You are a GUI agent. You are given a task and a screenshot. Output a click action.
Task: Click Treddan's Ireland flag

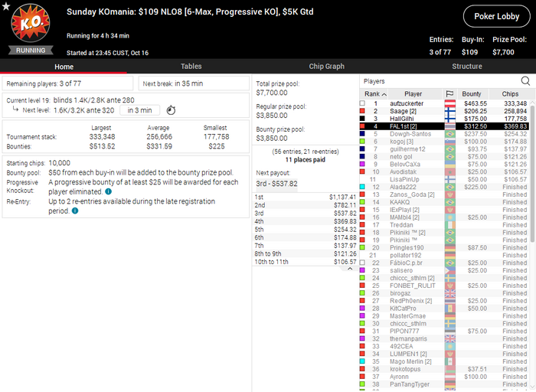click(x=450, y=225)
